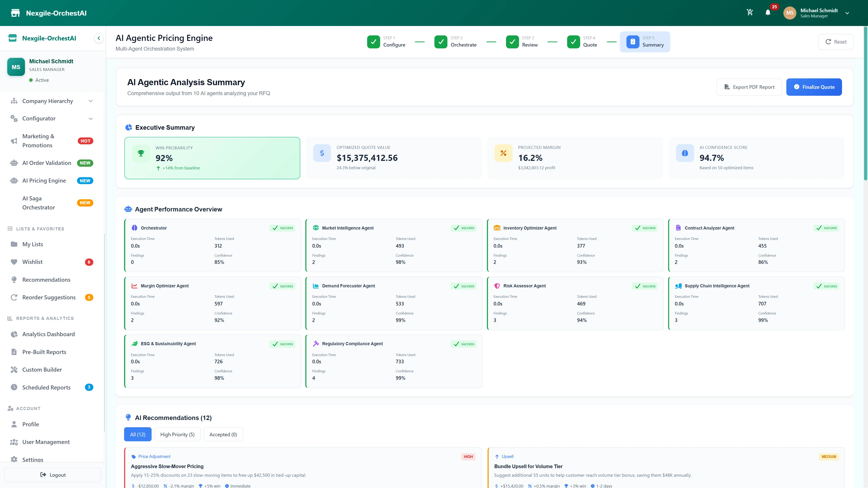Open Reorder Suggestions with 5 pending
868x488 pixels.
[49, 297]
